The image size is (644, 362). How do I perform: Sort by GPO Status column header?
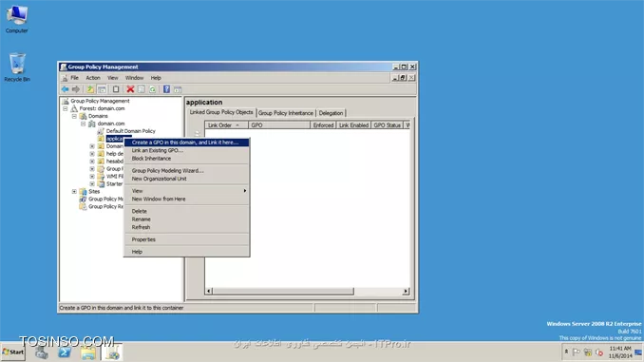(x=387, y=124)
